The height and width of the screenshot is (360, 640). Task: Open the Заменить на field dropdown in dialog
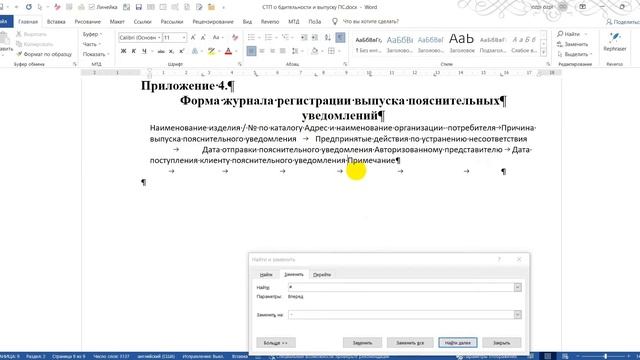click(518, 315)
